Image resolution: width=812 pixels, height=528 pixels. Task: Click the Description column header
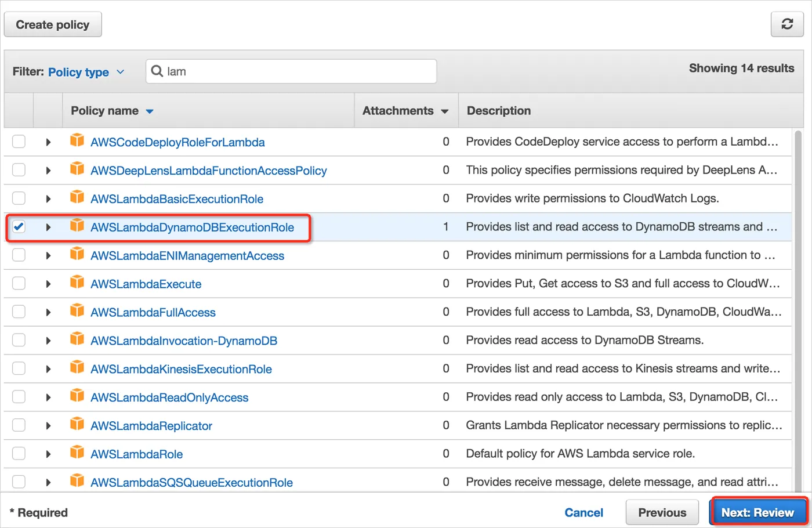499,110
